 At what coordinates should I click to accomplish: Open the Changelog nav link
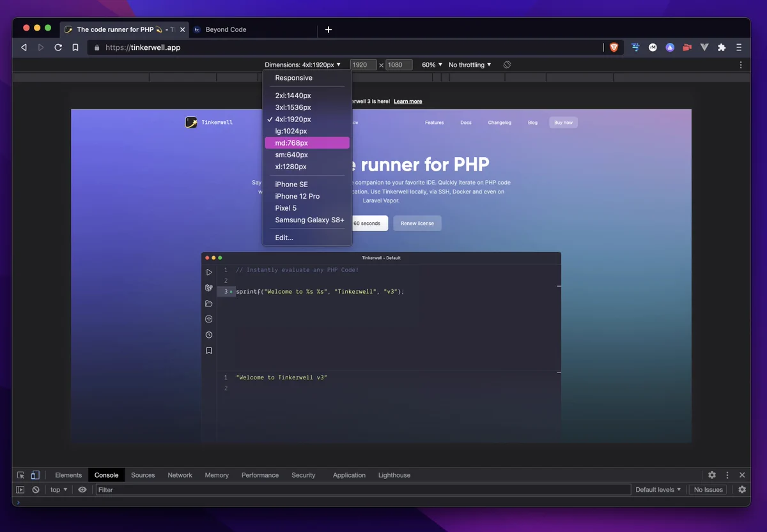[500, 123]
